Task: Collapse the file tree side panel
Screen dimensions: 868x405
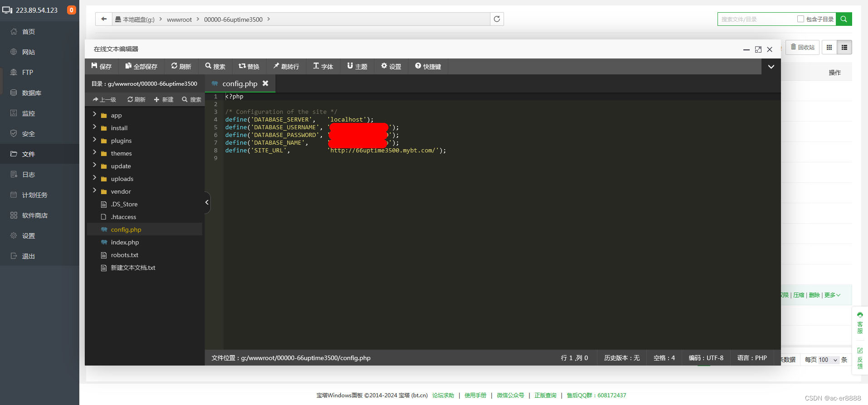Action: (207, 202)
